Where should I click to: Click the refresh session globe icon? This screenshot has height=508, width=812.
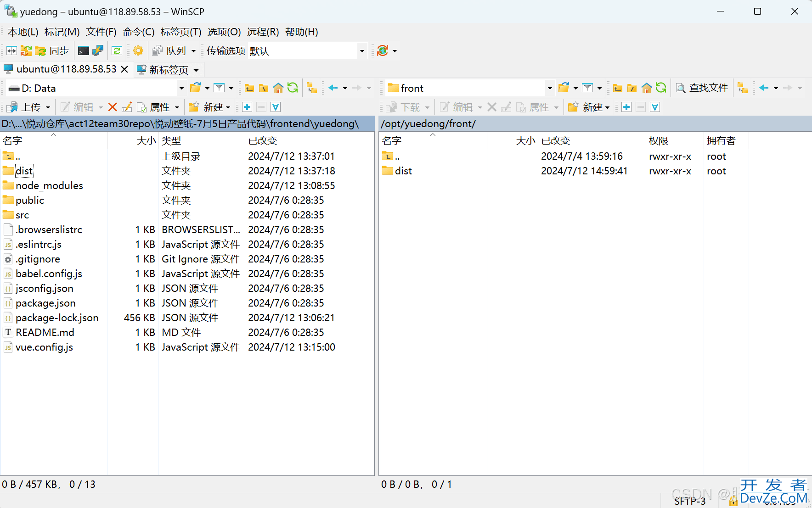(x=383, y=50)
